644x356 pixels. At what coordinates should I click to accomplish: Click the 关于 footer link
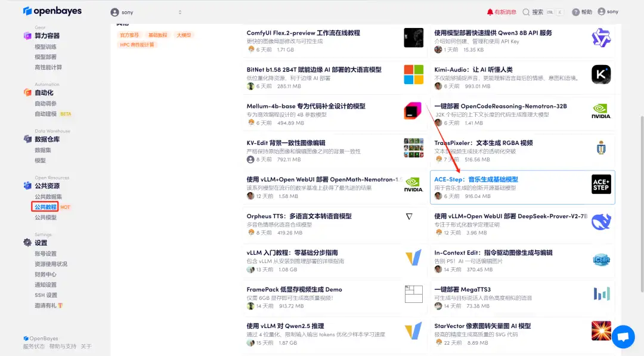point(86,346)
